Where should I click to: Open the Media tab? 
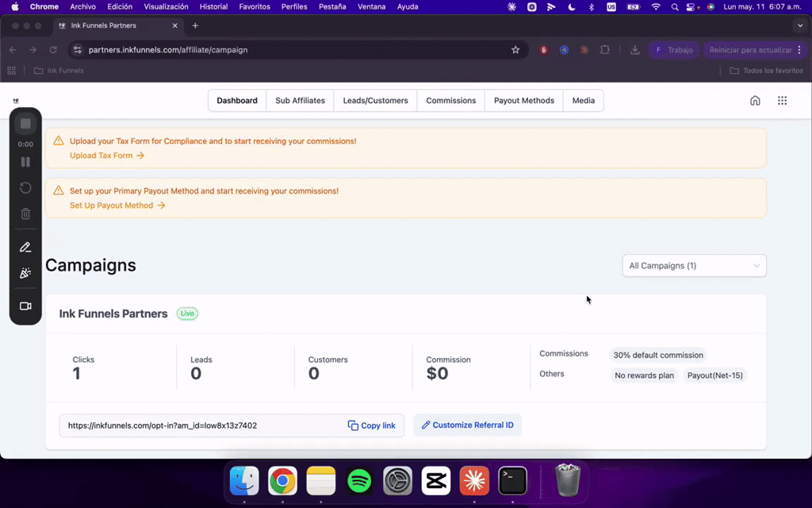pos(584,101)
